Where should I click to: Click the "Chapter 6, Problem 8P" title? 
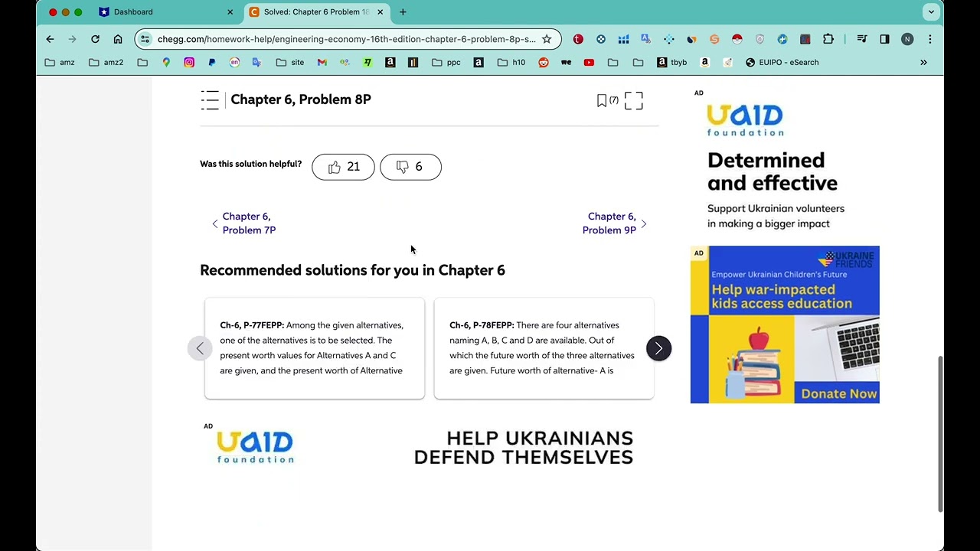coord(301,99)
